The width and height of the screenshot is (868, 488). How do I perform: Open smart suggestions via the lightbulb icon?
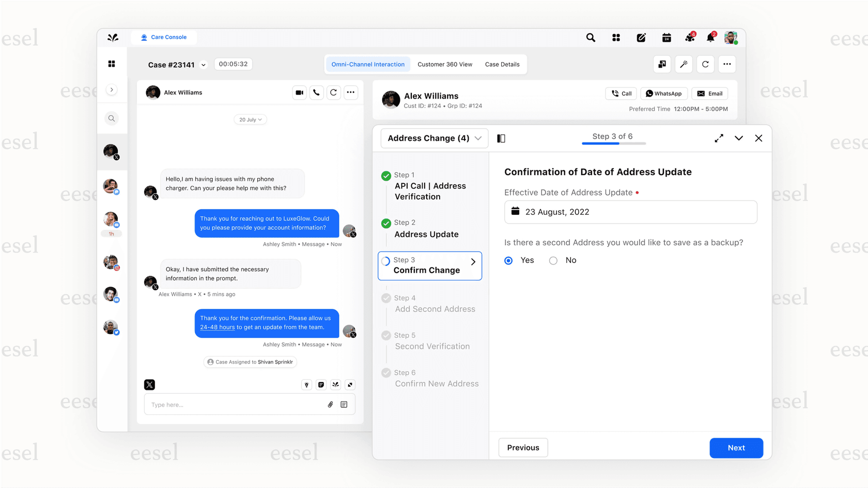tap(306, 385)
